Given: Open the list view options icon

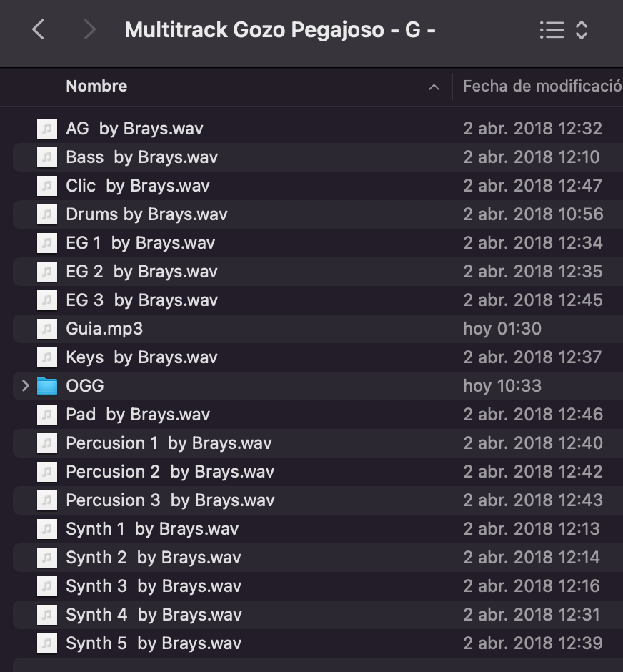Looking at the screenshot, I should (x=552, y=30).
